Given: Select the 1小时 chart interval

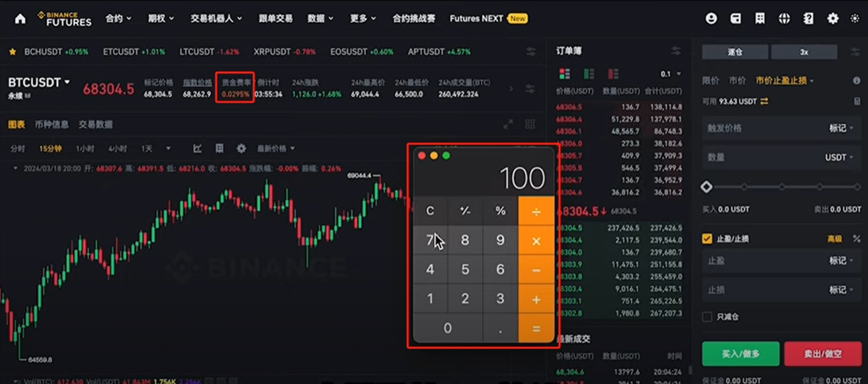Looking at the screenshot, I should 85,149.
